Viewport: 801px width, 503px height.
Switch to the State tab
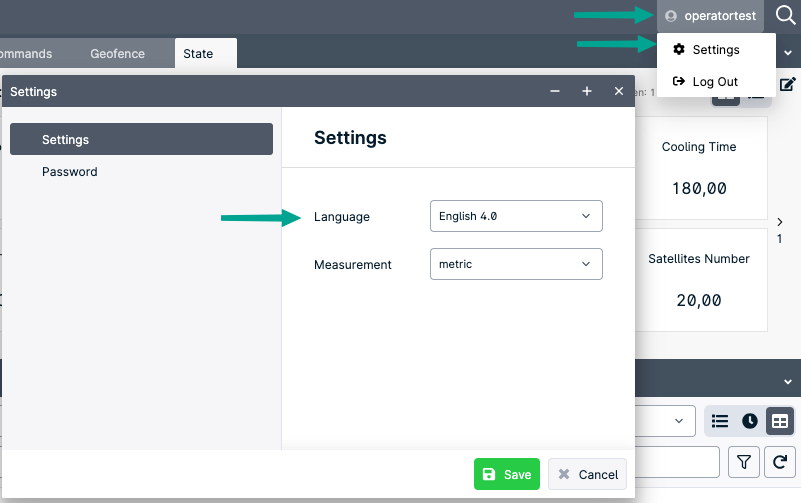(198, 54)
